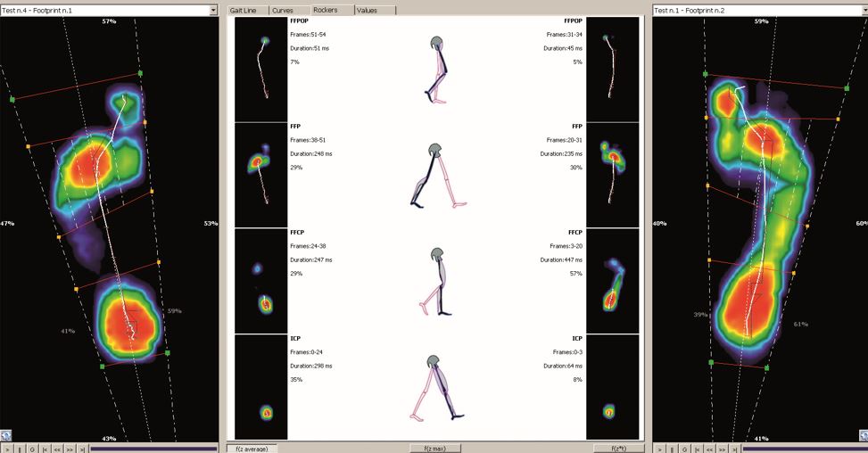Select the f(z max) display mode
The width and height of the screenshot is (868, 453).
click(435, 449)
